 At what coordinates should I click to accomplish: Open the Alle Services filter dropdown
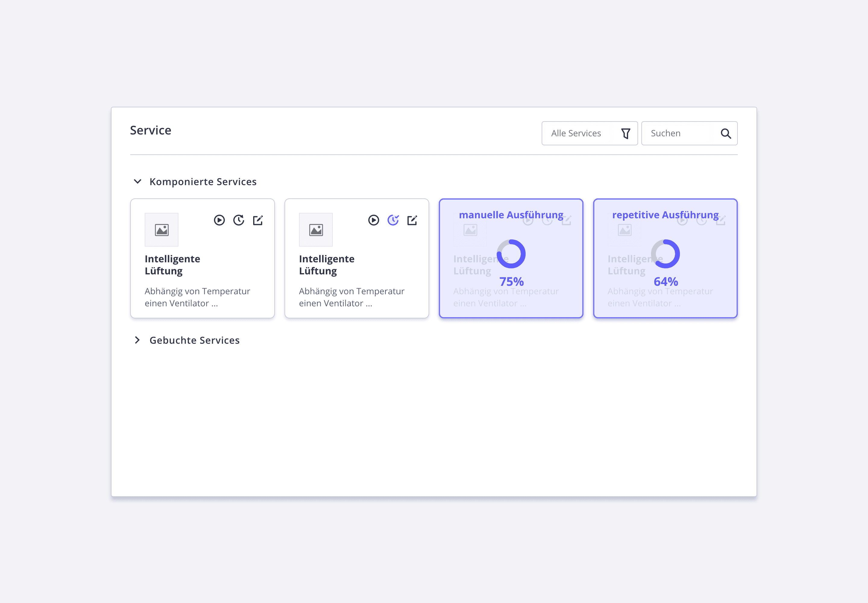tap(576, 133)
